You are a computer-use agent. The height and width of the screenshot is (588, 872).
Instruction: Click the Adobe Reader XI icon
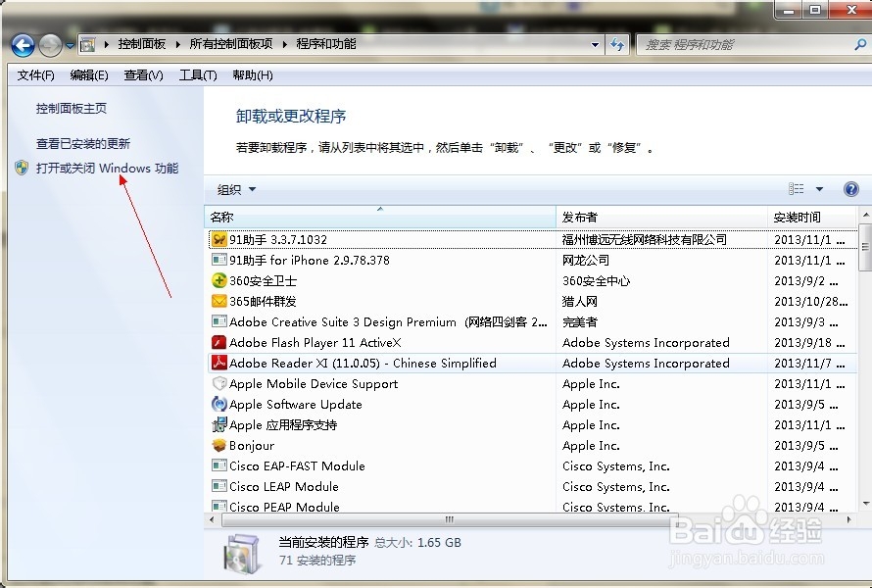click(219, 363)
